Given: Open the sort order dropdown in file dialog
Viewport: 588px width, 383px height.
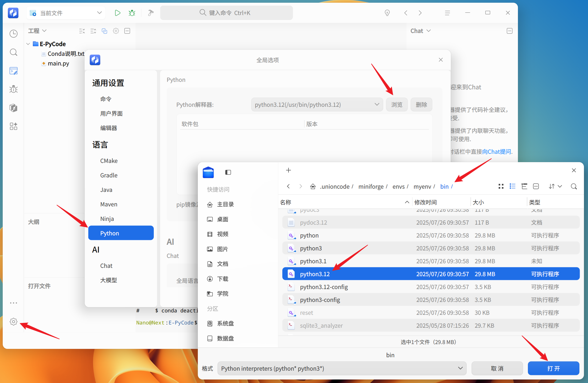Looking at the screenshot, I should [555, 186].
